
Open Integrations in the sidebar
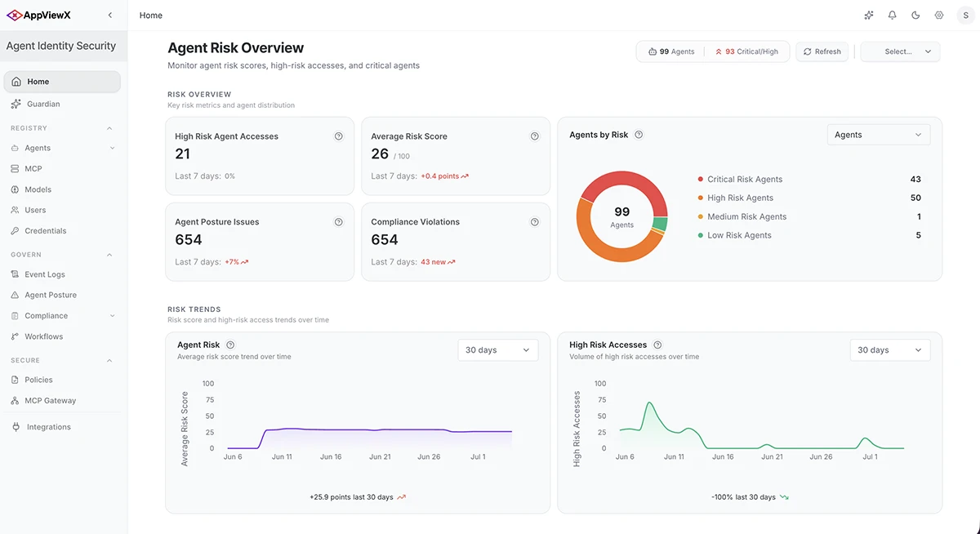pyautogui.click(x=62, y=427)
